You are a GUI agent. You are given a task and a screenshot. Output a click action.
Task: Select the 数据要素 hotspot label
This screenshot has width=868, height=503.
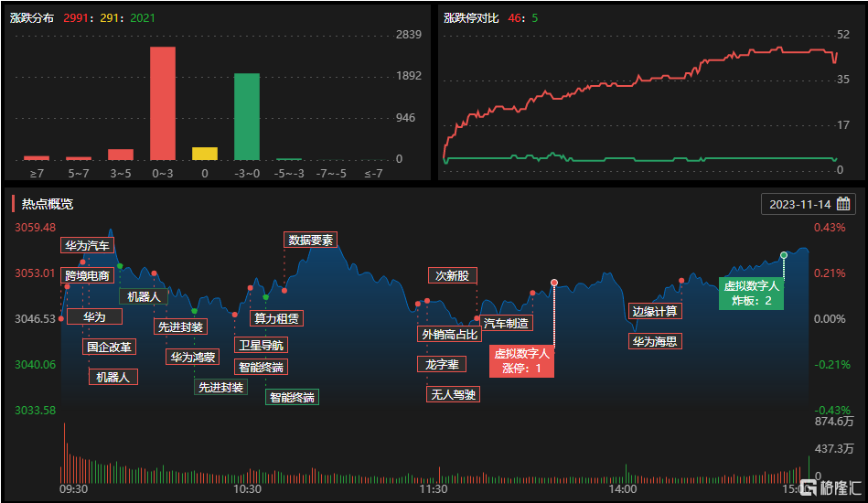311,240
